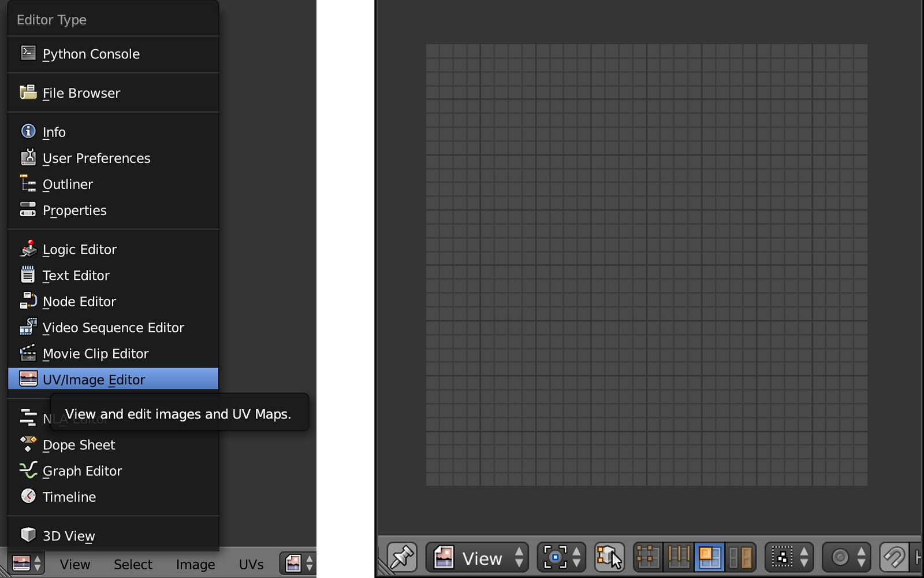The height and width of the screenshot is (578, 924).
Task: Enable UV sync selection with mesh
Action: (609, 558)
